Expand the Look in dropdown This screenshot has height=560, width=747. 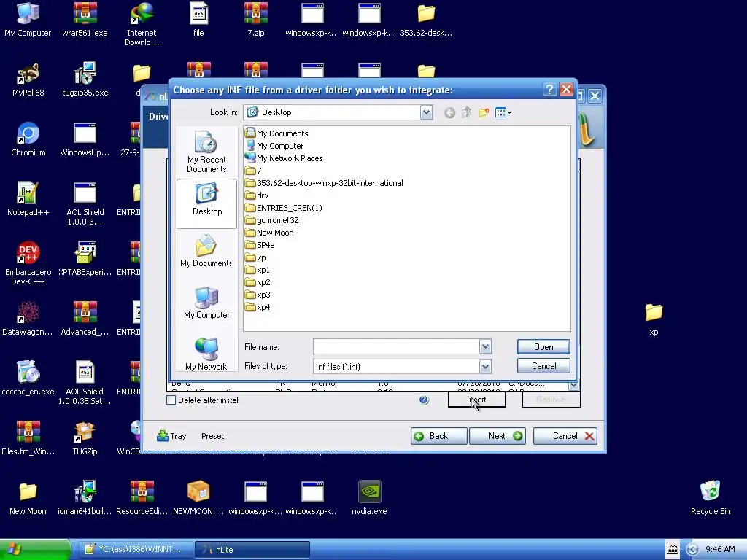[426, 112]
